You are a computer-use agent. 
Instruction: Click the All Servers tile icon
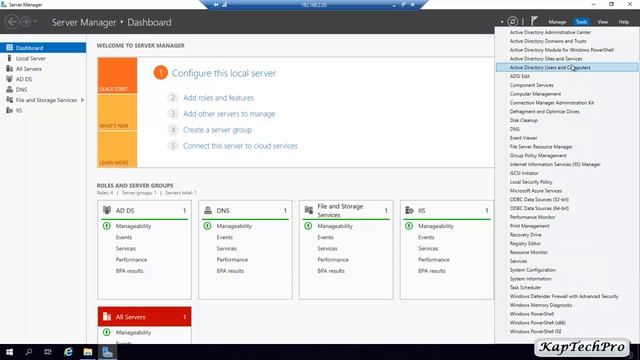(x=107, y=316)
